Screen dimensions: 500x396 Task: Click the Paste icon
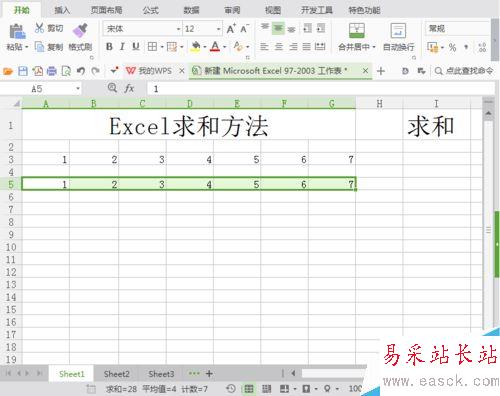pos(17,31)
